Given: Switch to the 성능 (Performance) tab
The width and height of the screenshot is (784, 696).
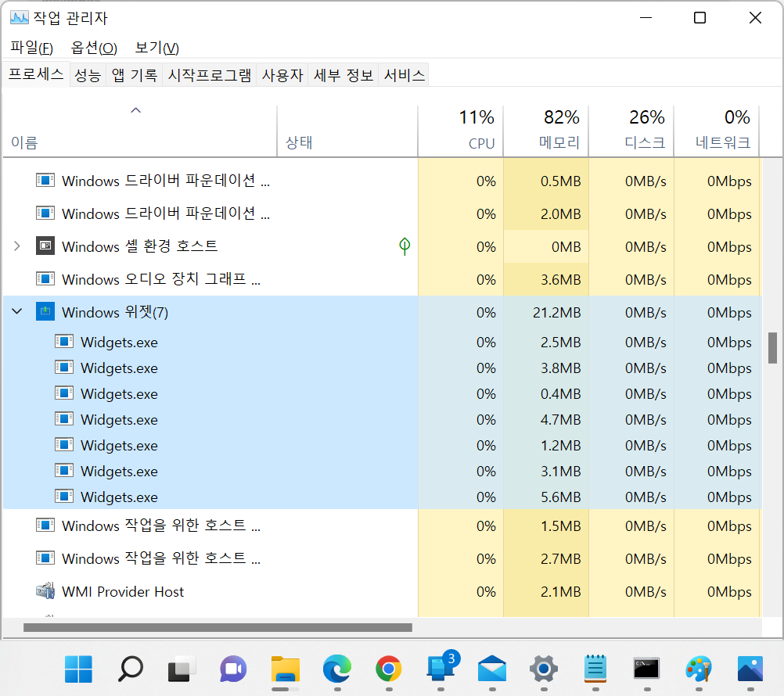Looking at the screenshot, I should (x=88, y=75).
